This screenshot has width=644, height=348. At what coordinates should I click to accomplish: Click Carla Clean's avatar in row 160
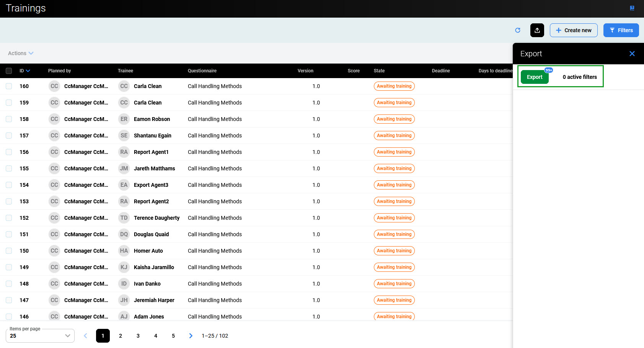(124, 86)
